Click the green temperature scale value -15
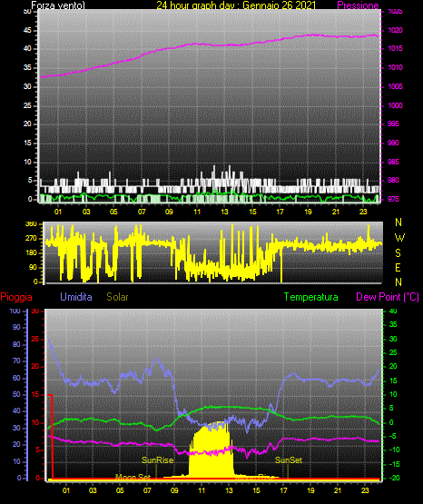423x504 pixels. click(395, 464)
